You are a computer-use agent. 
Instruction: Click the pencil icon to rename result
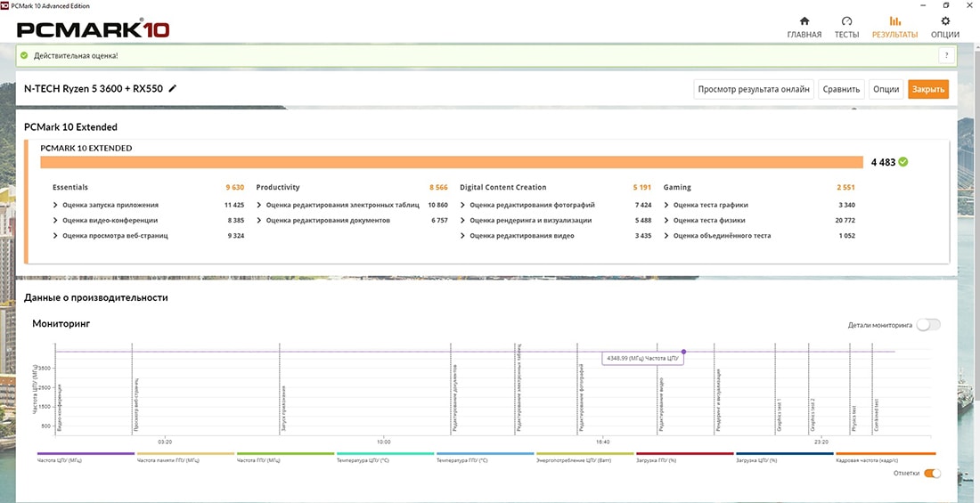click(x=173, y=88)
